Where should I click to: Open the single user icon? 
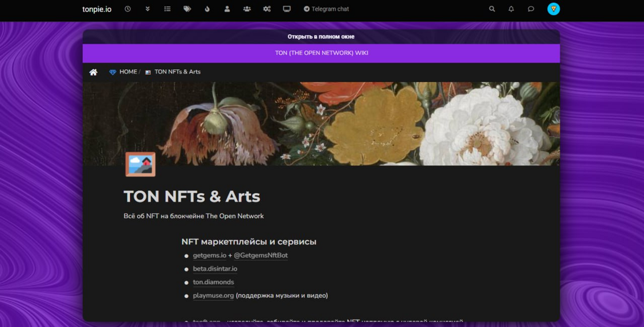(x=227, y=9)
